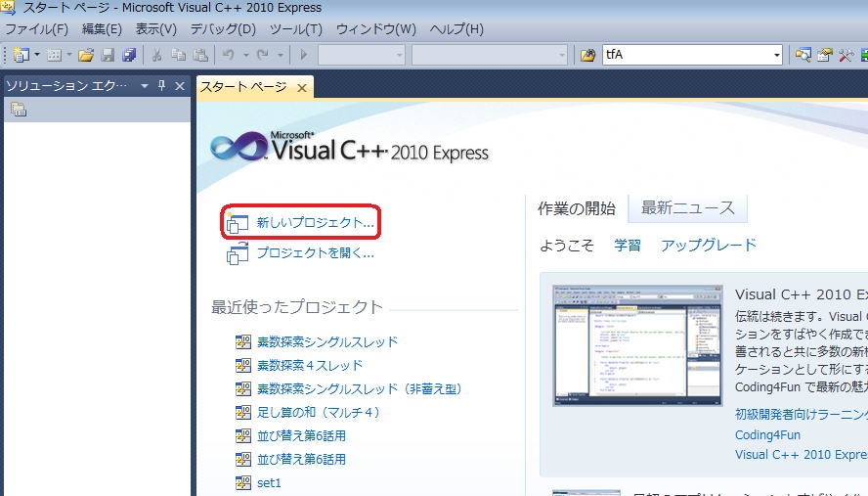The image size is (868, 496).
Task: Select the アップグレード sub-tab
Action: point(709,245)
